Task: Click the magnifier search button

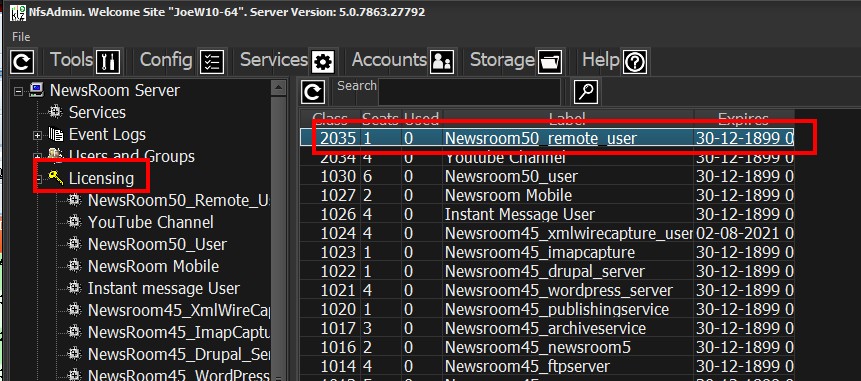Action: point(585,92)
